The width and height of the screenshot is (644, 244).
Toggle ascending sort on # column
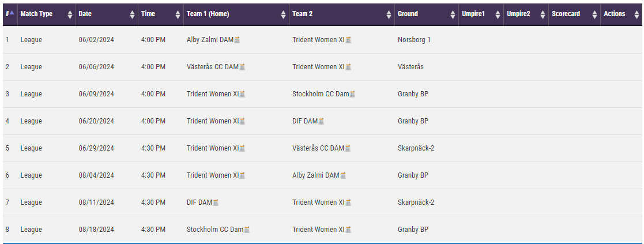[x=10, y=14]
